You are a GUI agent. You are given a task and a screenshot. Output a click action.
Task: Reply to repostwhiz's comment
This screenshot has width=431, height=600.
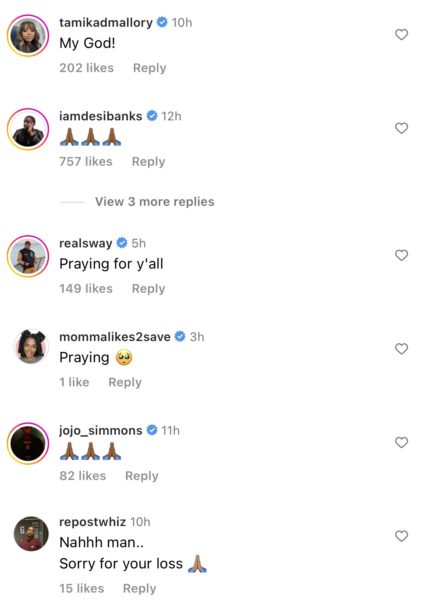coord(140,589)
